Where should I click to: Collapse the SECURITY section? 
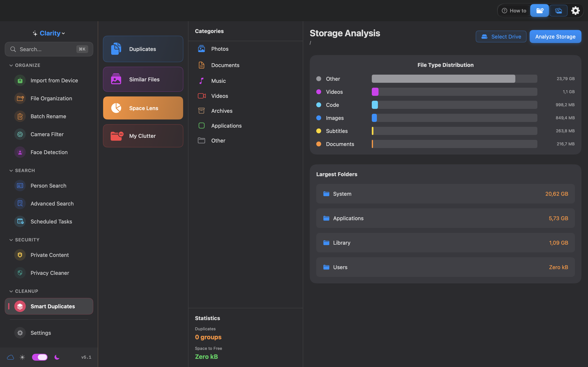click(11, 240)
